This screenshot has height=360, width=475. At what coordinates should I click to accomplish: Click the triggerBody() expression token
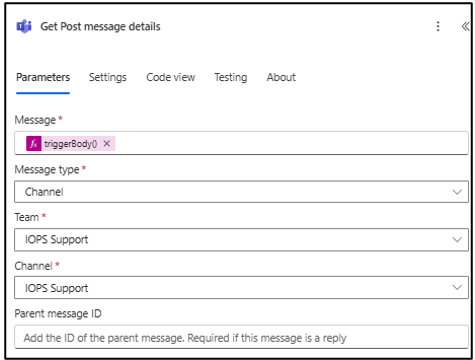click(x=71, y=144)
